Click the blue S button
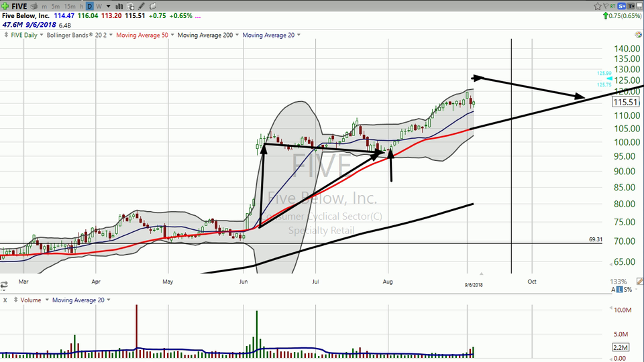The width and height of the screenshot is (644, 362). [x=623, y=6]
